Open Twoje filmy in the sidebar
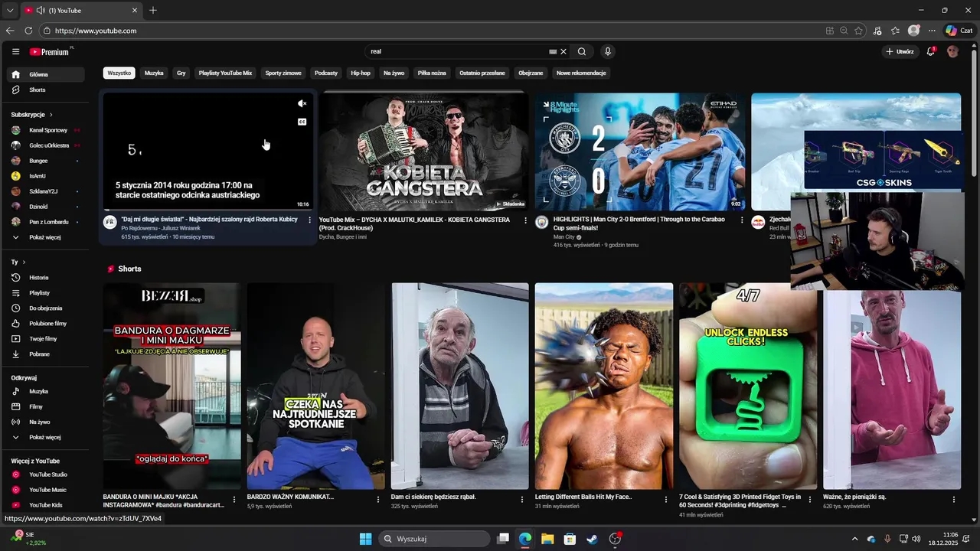The height and width of the screenshot is (551, 980). (47, 338)
